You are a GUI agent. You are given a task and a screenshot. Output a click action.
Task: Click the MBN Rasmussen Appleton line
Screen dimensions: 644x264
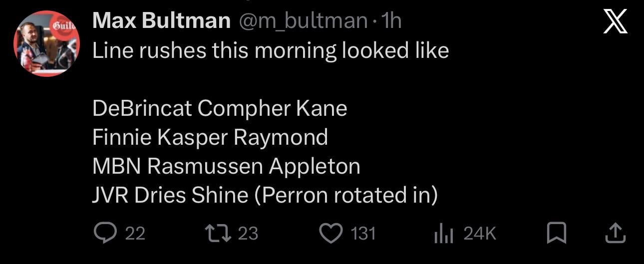pyautogui.click(x=226, y=166)
